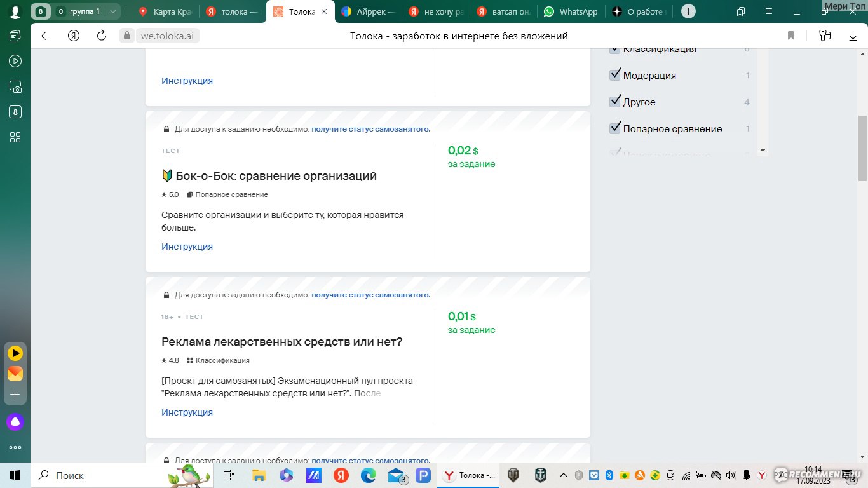
Task: Open the downloads arrow icon
Action: (x=853, y=36)
